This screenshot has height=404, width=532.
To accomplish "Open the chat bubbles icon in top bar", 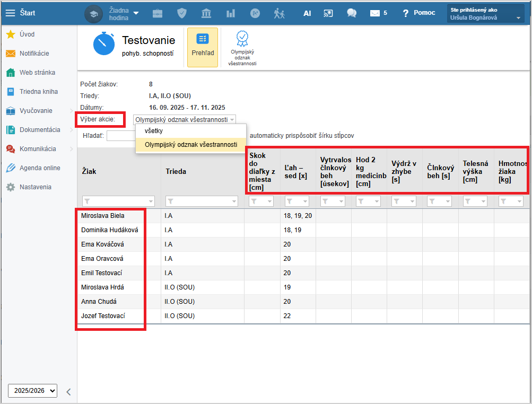I will click(352, 13).
